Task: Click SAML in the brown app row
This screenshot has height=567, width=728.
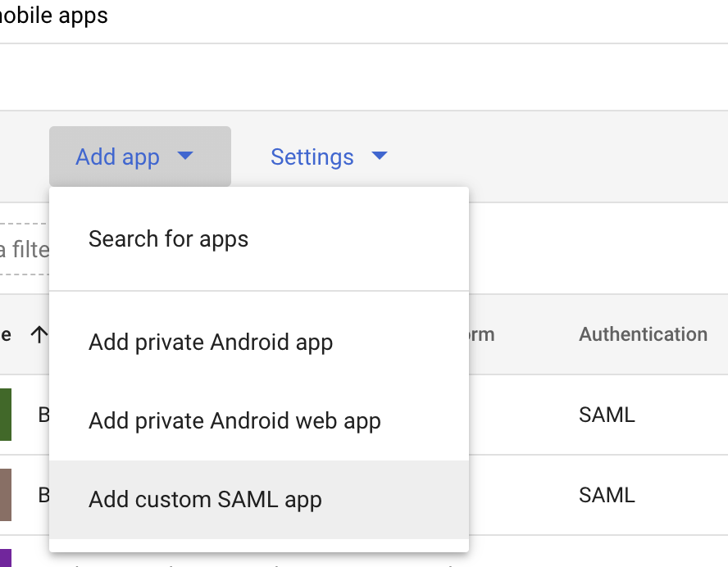Action: pos(607,495)
